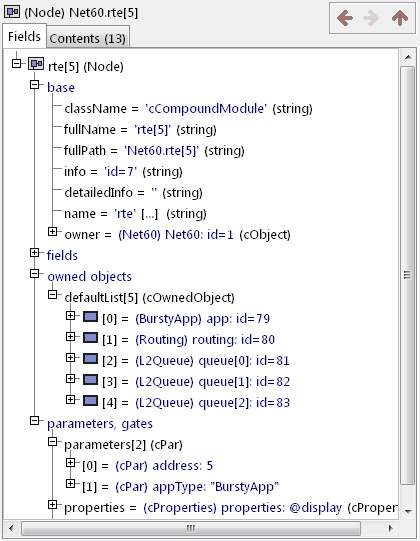420x541 pixels.
Task: Click the vertical scrollbar thumb
Action: tap(408, 275)
